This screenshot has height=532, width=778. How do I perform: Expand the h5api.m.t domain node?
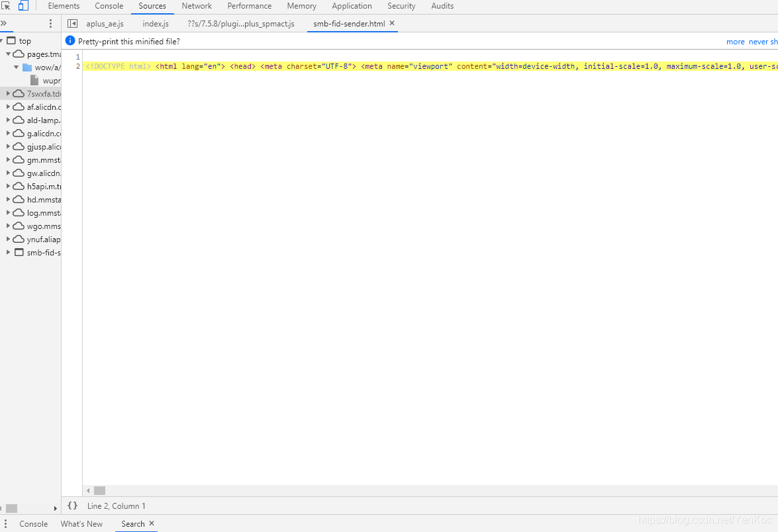pyautogui.click(x=8, y=186)
